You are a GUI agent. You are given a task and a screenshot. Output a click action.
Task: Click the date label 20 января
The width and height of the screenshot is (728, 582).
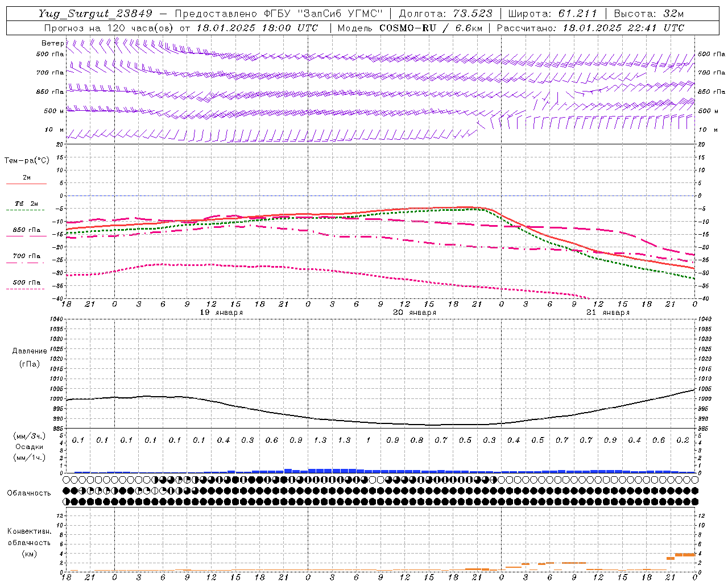coord(415,313)
